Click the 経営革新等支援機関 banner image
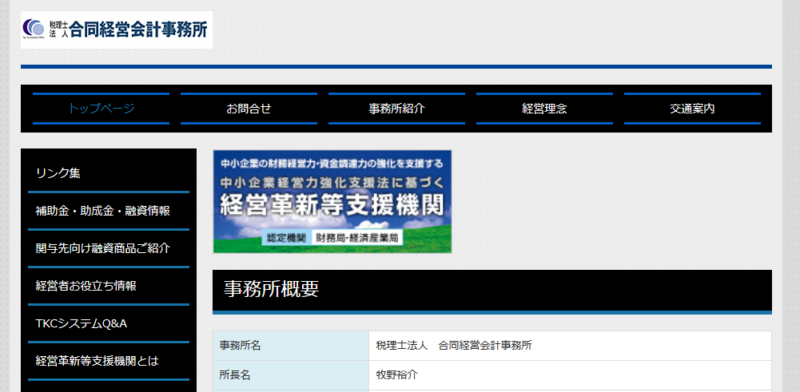 [332, 202]
